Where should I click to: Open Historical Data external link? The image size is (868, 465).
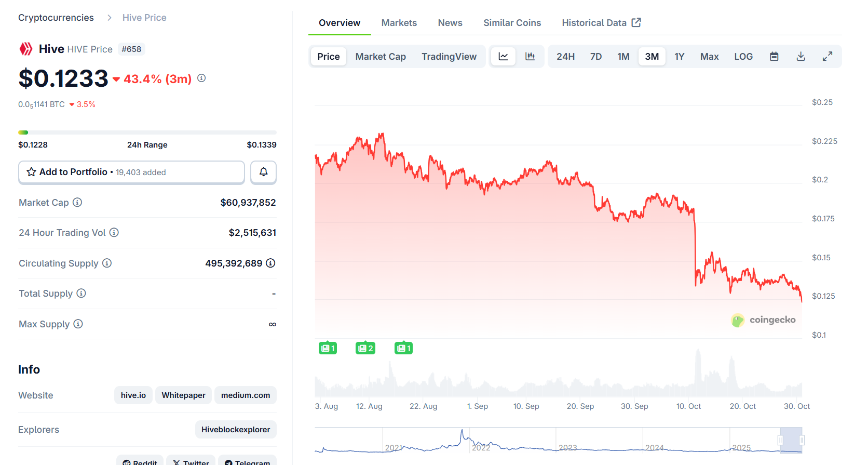click(x=601, y=23)
